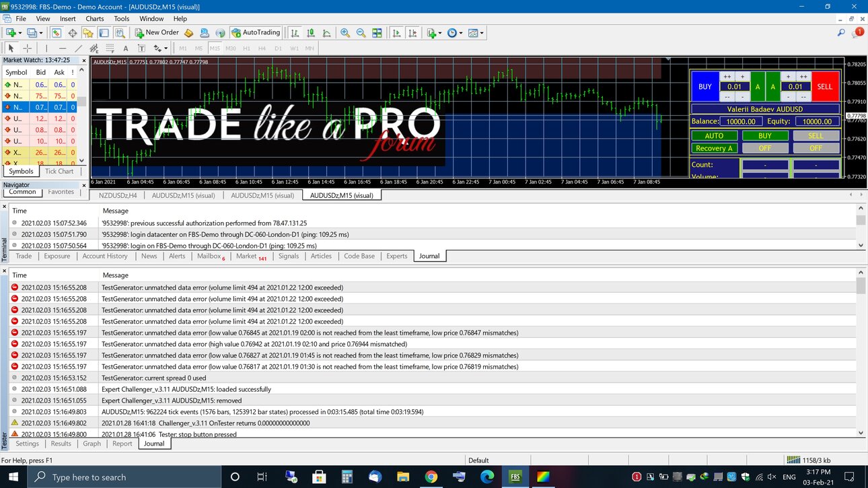Click the large red SELL button
The height and width of the screenshot is (488, 868).
(x=826, y=87)
